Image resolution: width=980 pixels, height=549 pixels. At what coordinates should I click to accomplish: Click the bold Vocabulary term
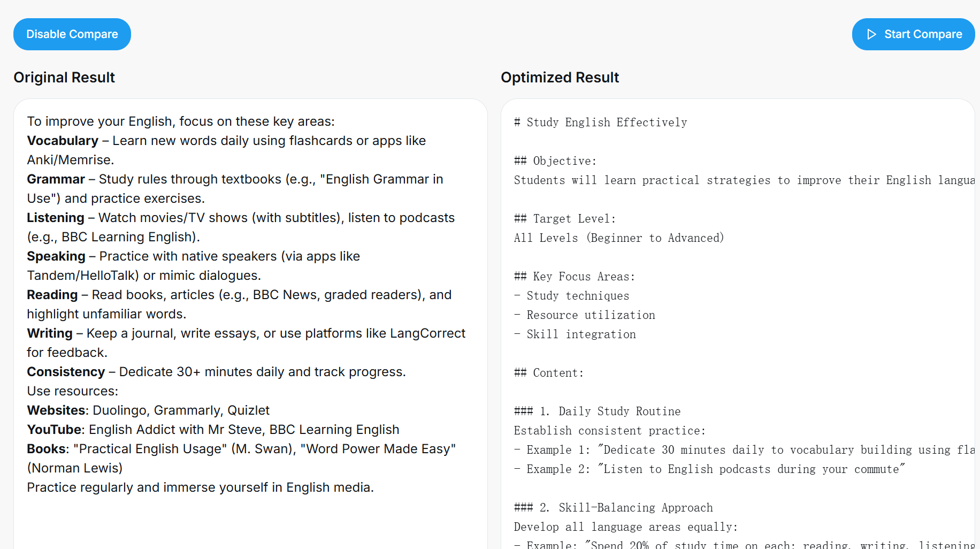pos(63,141)
